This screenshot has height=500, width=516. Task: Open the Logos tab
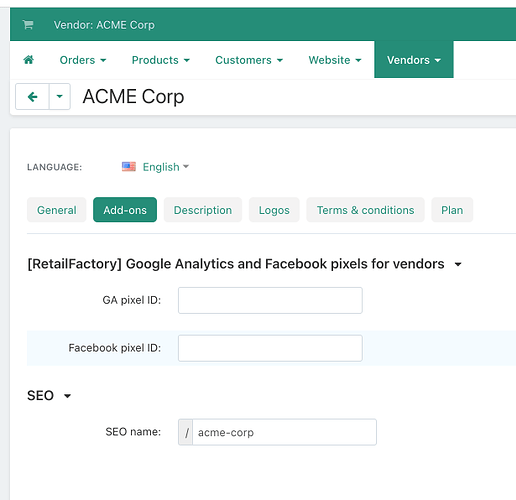pyautogui.click(x=274, y=210)
